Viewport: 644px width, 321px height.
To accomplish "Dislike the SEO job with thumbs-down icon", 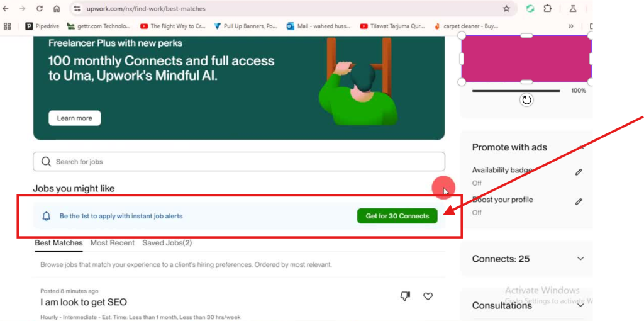I will point(405,296).
